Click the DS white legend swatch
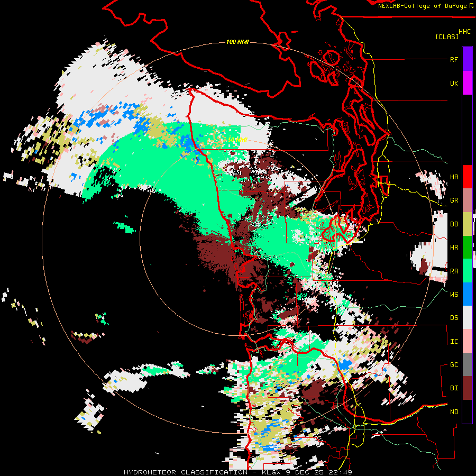The width and height of the screenshot is (476, 476). coord(467,317)
